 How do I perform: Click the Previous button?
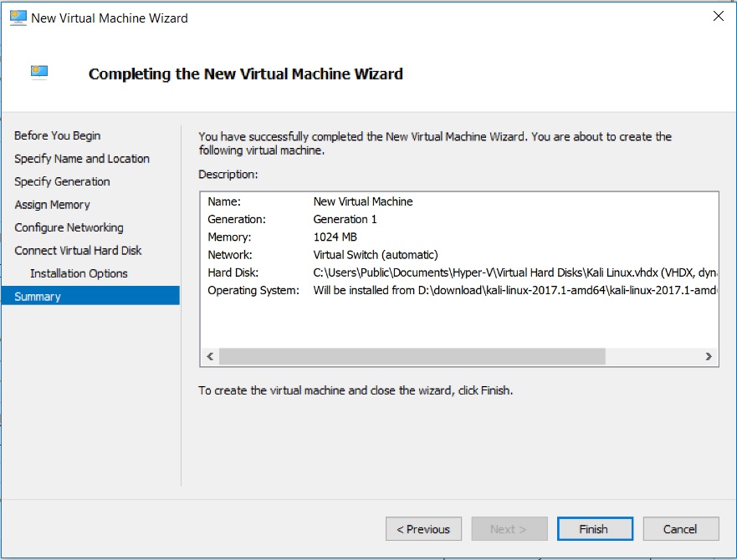pos(423,529)
